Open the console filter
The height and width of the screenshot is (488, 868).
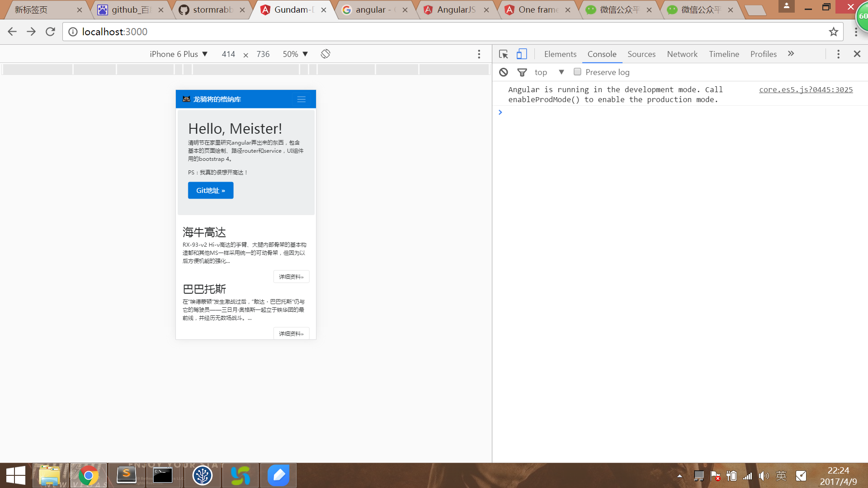click(522, 72)
